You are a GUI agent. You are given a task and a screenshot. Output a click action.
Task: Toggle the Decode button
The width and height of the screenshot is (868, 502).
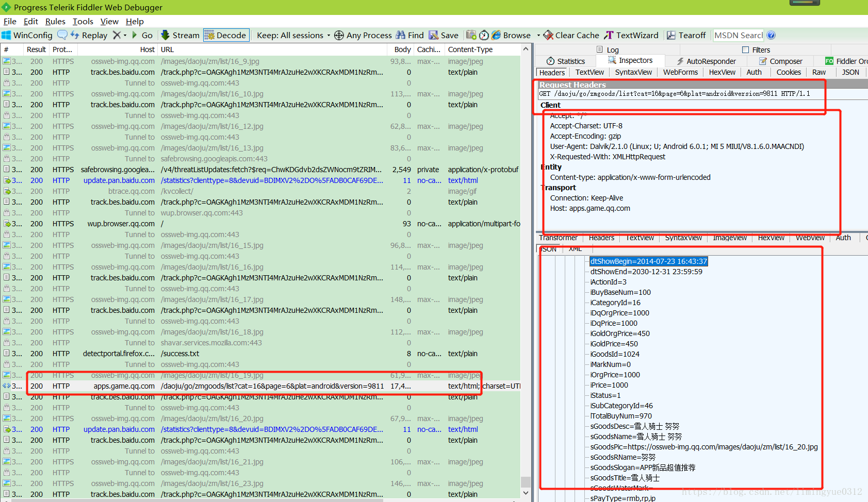[x=226, y=35]
